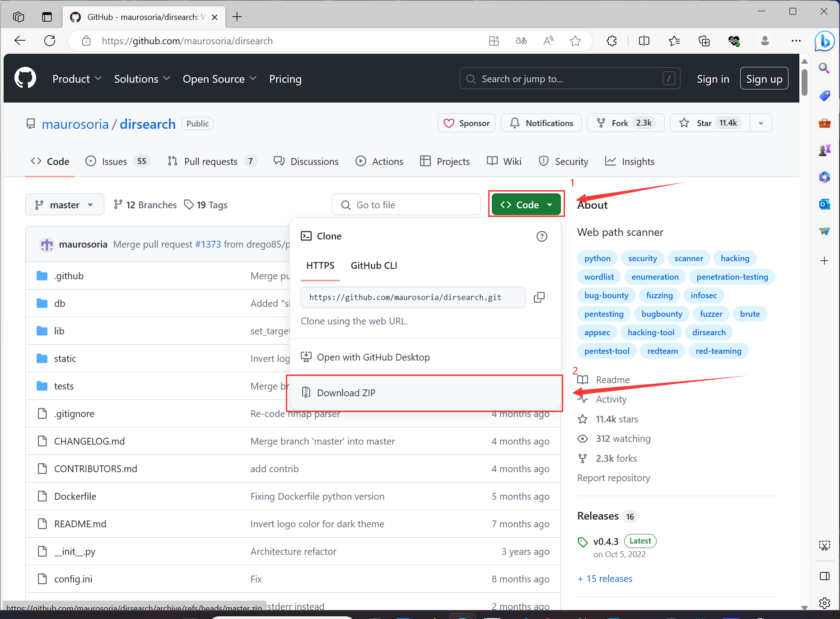The width and height of the screenshot is (840, 619).
Task: Toggle the green Code dropdown button
Action: [526, 205]
